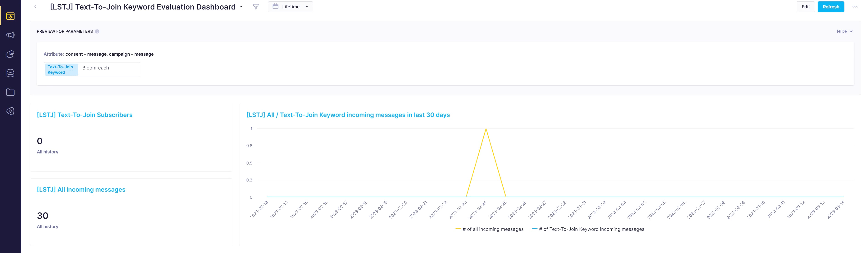Open the Lifetime date range dropdown

290,7
